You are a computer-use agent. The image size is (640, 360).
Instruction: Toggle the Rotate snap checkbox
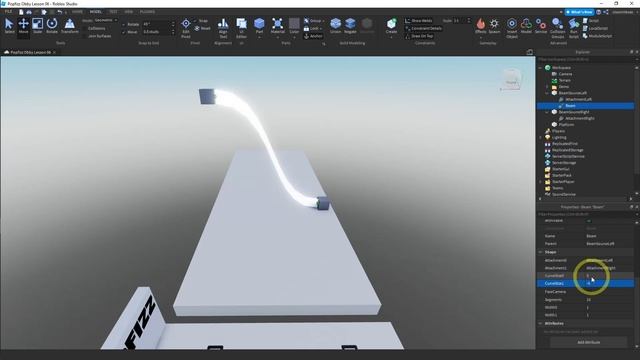[124, 24]
